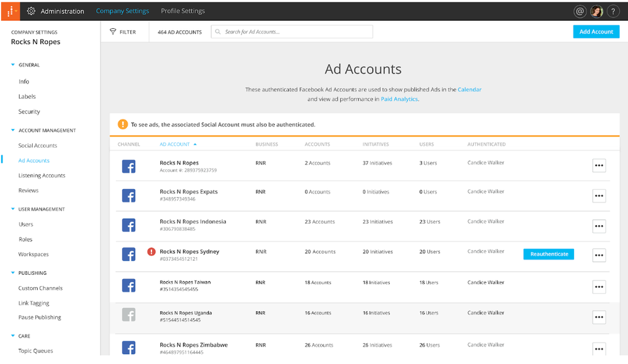
Task: Click the Add Account button
Action: pyautogui.click(x=596, y=31)
